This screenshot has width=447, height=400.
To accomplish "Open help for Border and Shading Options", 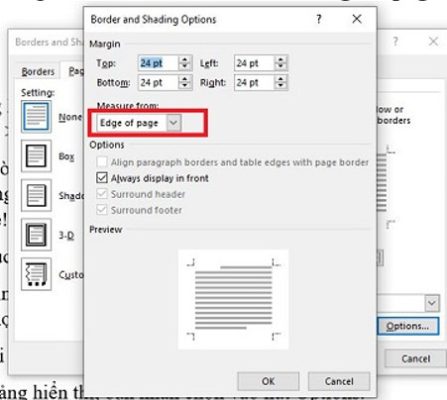I will (319, 19).
